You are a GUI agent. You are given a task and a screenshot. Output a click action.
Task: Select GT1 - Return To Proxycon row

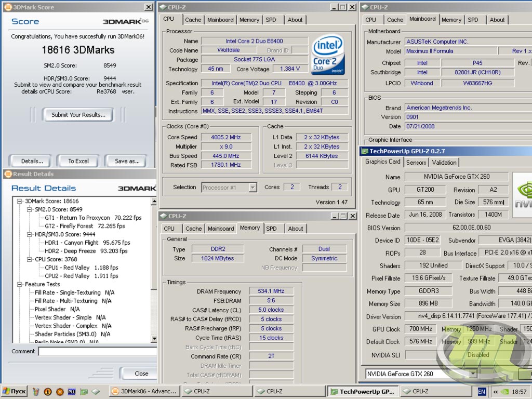coord(93,218)
